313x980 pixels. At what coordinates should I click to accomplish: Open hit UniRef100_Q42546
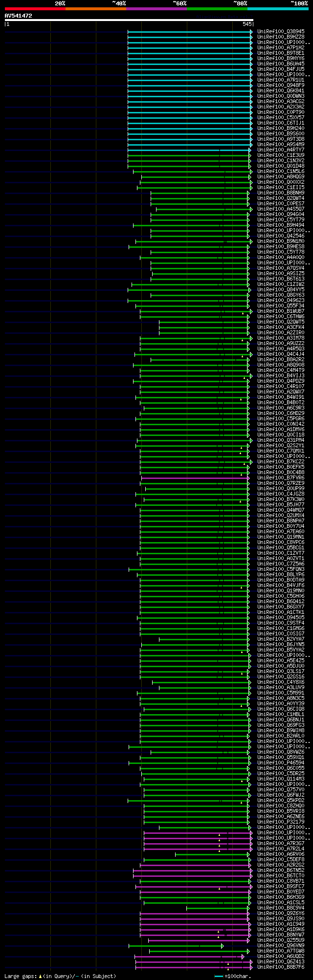coord(281,236)
